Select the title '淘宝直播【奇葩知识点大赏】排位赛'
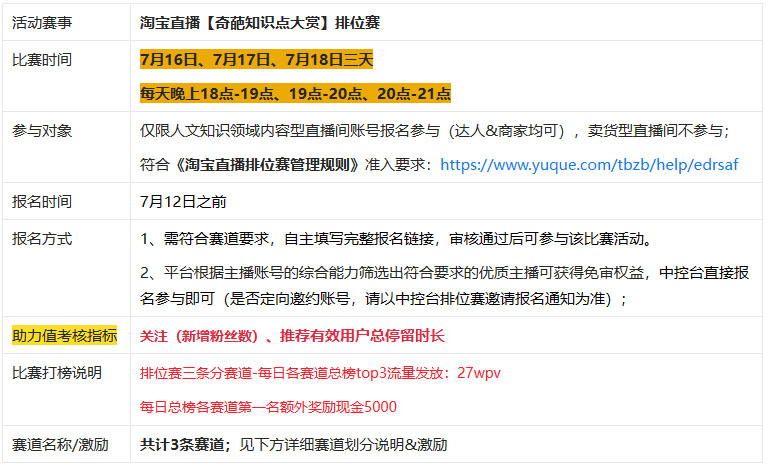This screenshot has width=768, height=469. (260, 23)
